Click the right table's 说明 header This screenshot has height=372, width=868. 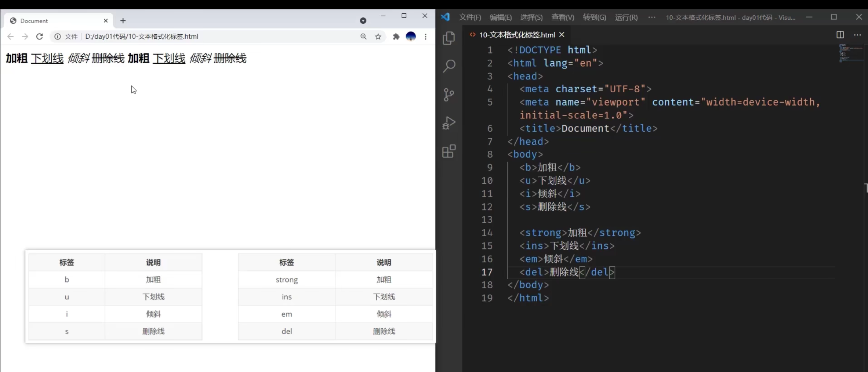[384, 262]
